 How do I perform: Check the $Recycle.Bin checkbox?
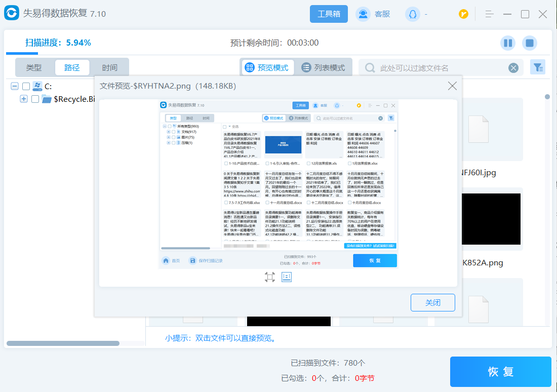[35, 99]
